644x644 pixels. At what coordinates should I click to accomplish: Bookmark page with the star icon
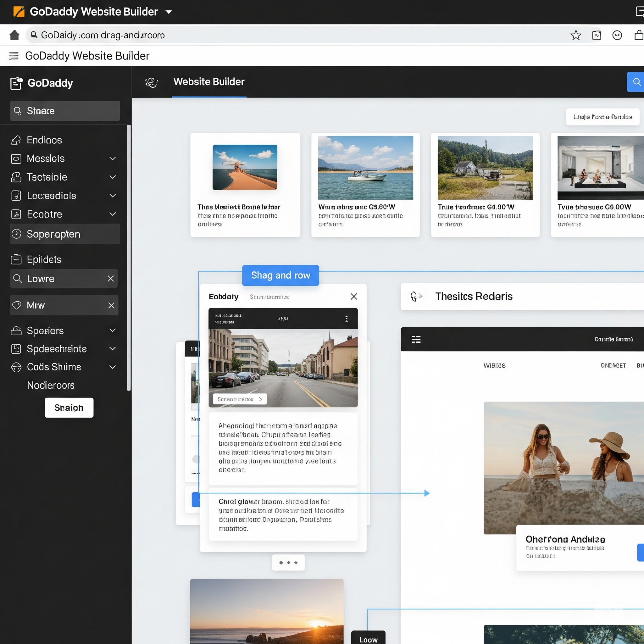576,35
